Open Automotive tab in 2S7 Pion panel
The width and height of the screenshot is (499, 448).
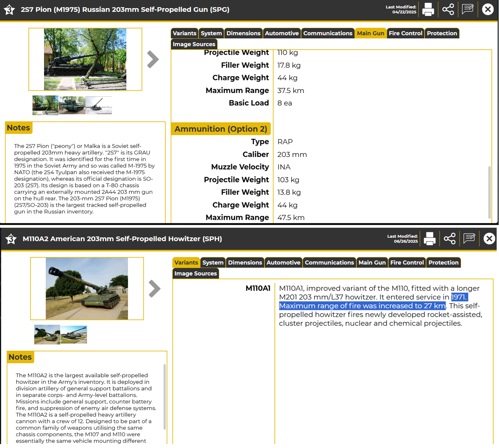[x=282, y=33]
